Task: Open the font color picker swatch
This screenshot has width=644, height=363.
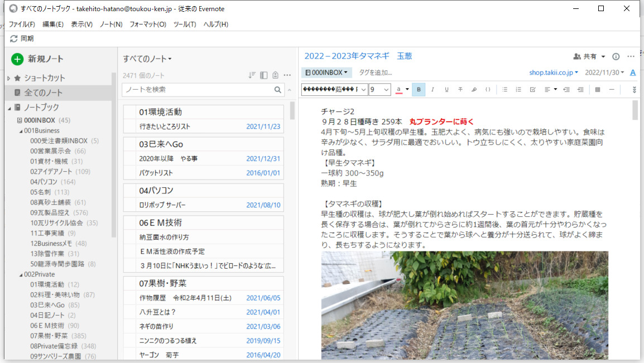Action: click(399, 89)
